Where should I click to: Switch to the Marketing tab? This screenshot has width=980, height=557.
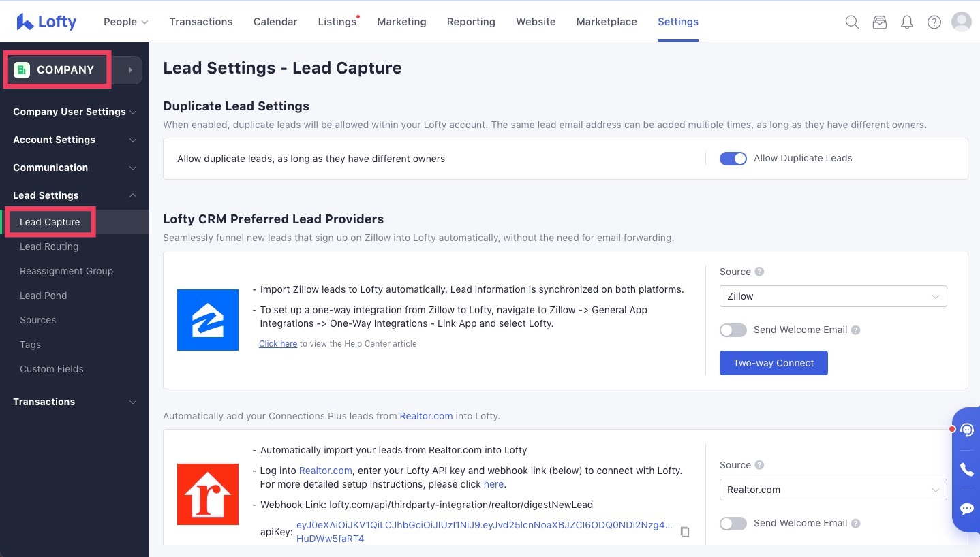click(x=401, y=22)
